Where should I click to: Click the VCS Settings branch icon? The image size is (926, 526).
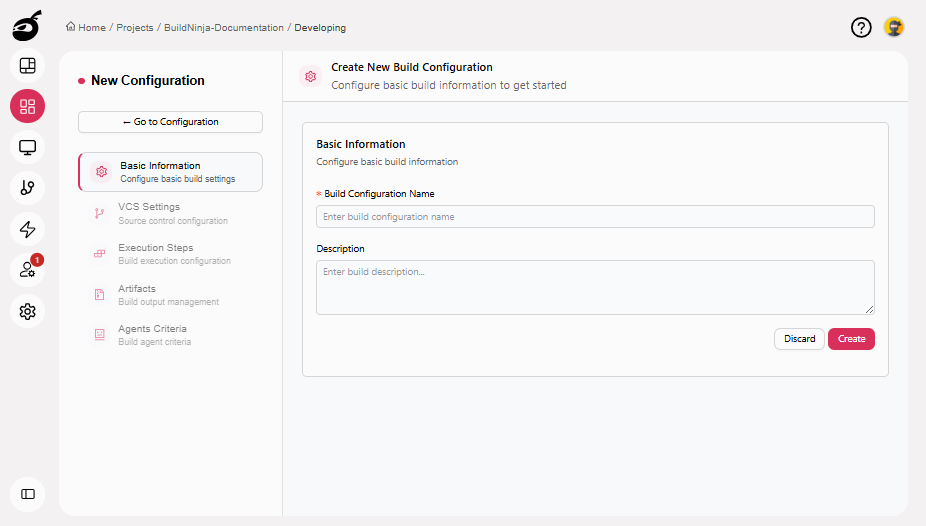[99, 213]
